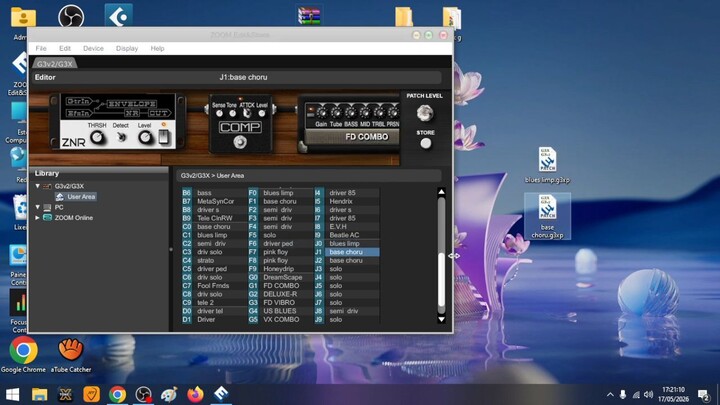Open File Explorer from taskbar

(x=39, y=394)
